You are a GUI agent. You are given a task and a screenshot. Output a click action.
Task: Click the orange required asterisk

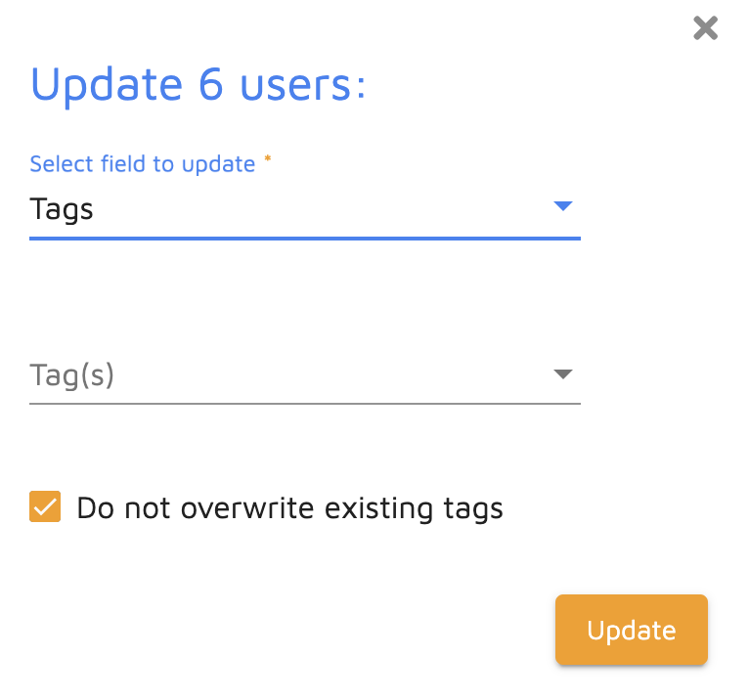click(x=267, y=160)
